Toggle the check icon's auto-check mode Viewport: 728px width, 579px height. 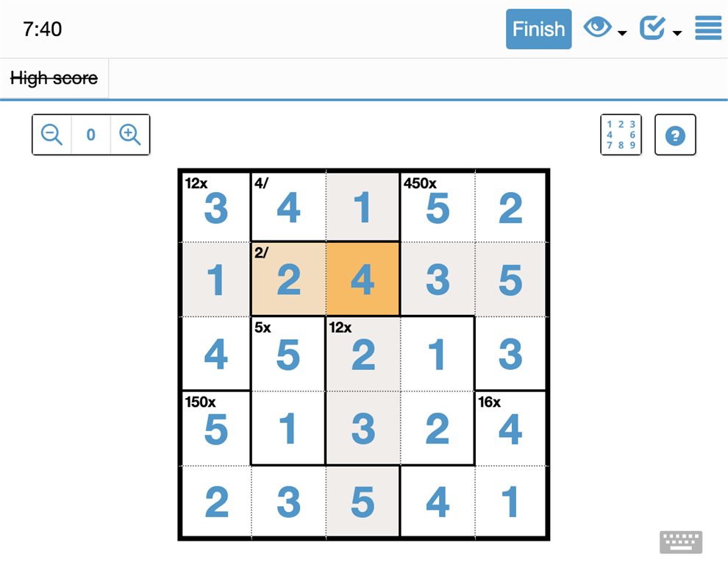tap(652, 28)
